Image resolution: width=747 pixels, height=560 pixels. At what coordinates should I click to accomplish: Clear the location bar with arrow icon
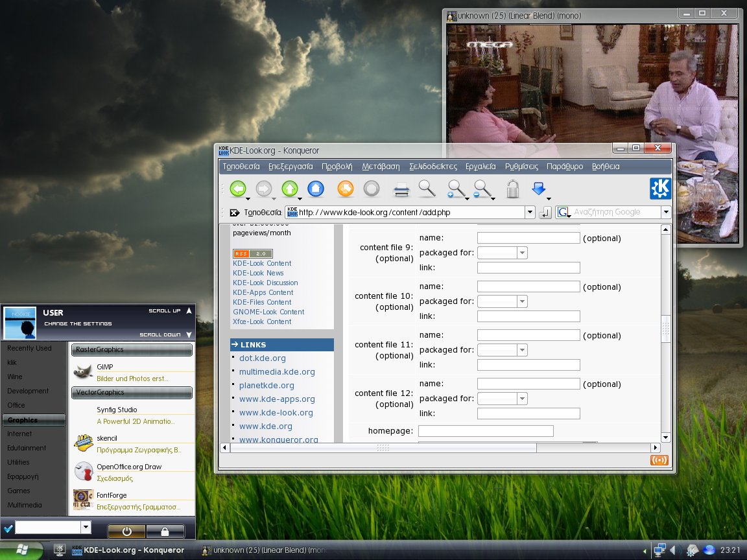point(234,213)
